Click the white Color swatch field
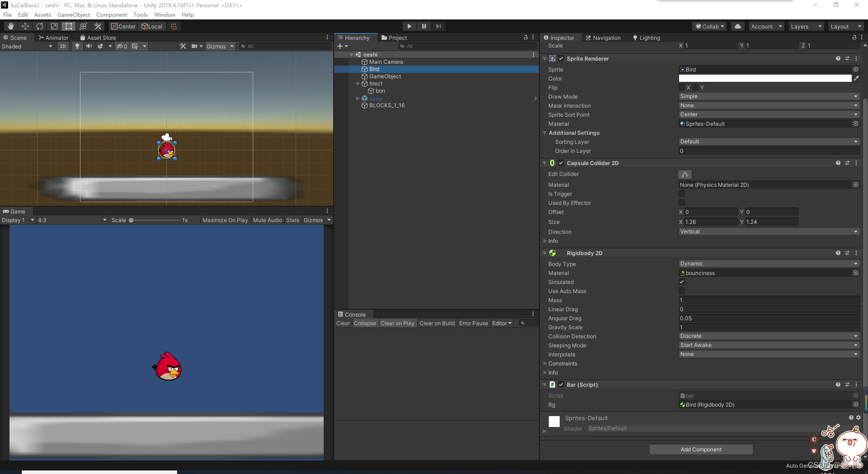 coord(765,78)
